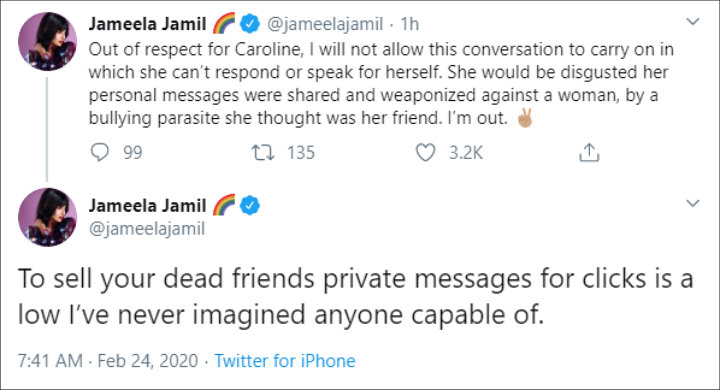Image resolution: width=720 pixels, height=390 pixels.
Task: Click the 7:41 AM Feb 24, 2020 timestamp
Action: tap(108, 361)
